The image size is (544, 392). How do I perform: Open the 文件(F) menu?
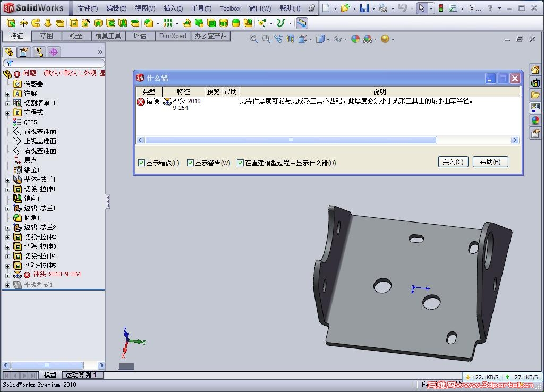pos(88,8)
